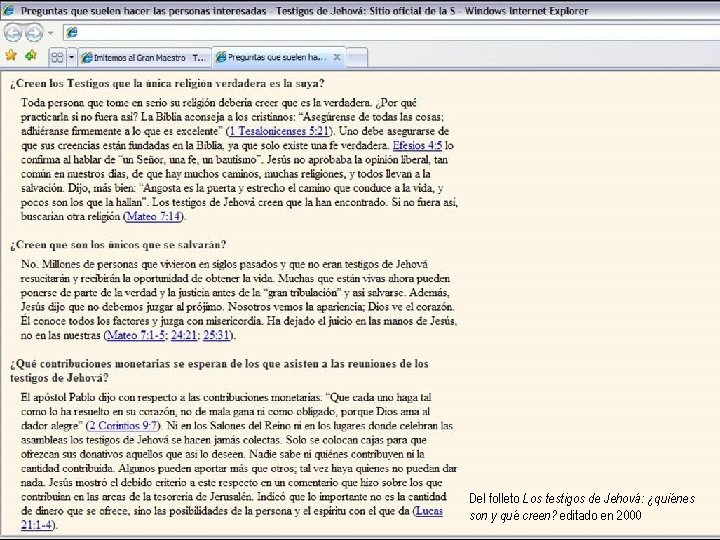The image size is (720, 540).
Task: Click the Back navigation arrow button
Action: [12, 33]
